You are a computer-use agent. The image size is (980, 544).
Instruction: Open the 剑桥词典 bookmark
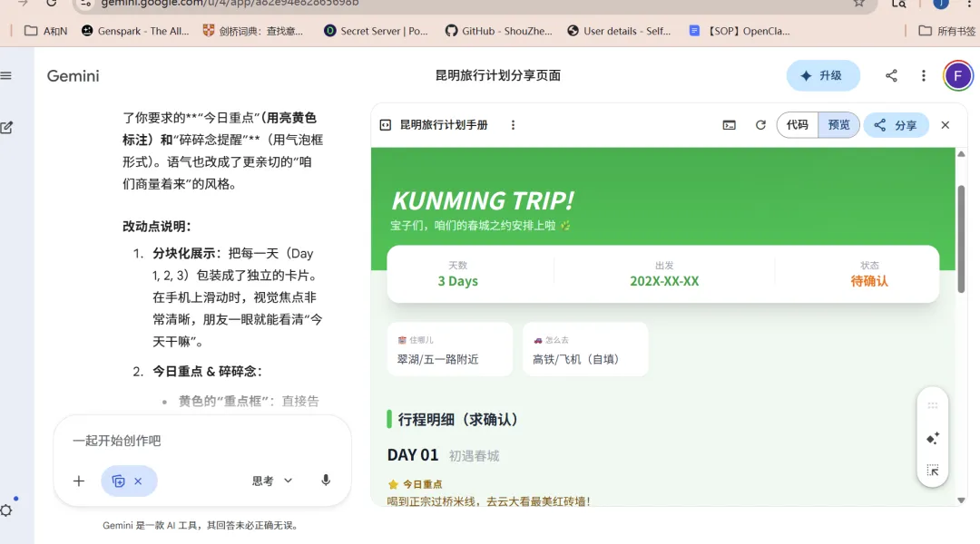click(x=253, y=31)
